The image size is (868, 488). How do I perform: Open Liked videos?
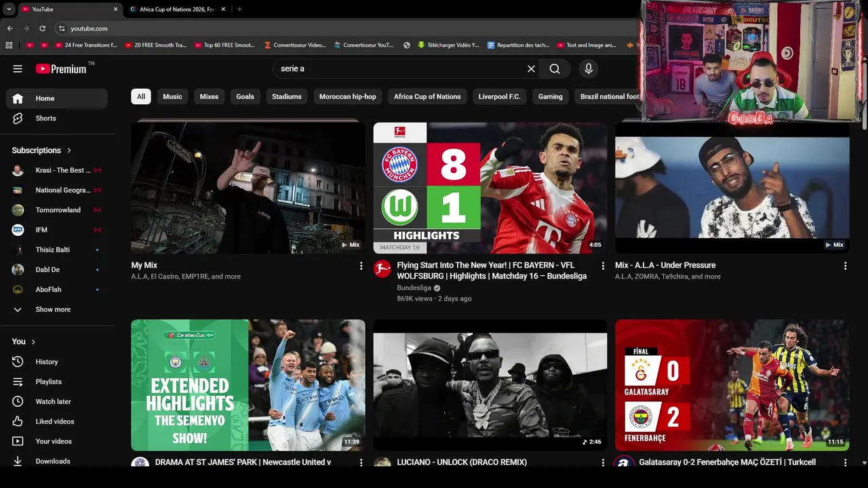click(56, 422)
